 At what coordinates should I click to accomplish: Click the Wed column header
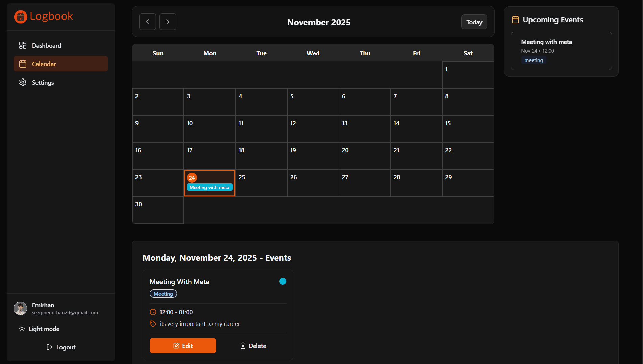tap(313, 53)
